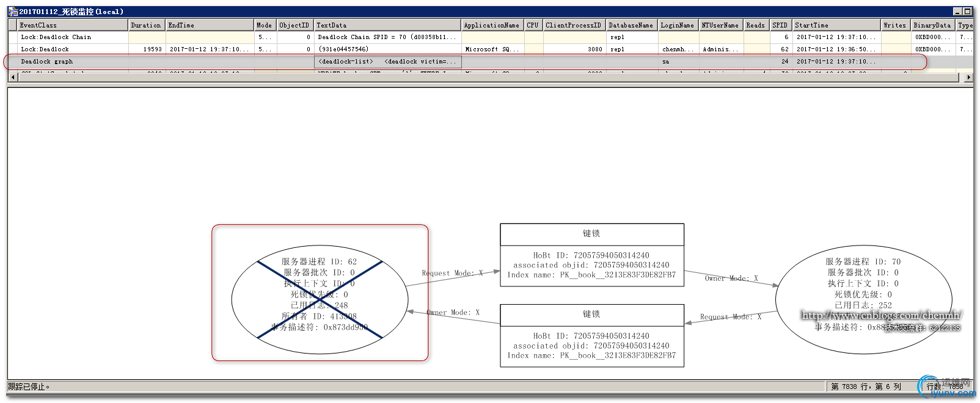Click the EndTime column header
The image size is (980, 403).
point(210,25)
